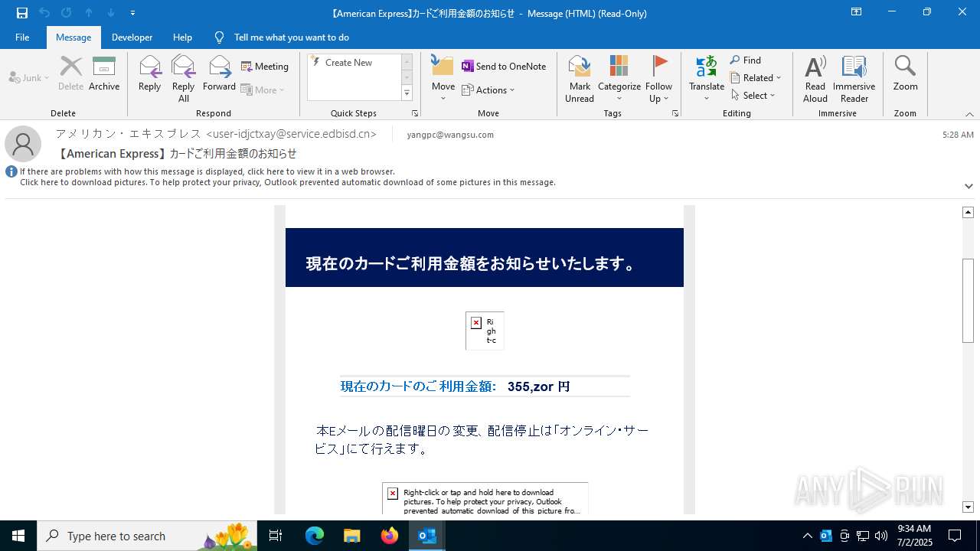Collapse the ribbon with the chevron
980x551 pixels.
tap(969, 114)
